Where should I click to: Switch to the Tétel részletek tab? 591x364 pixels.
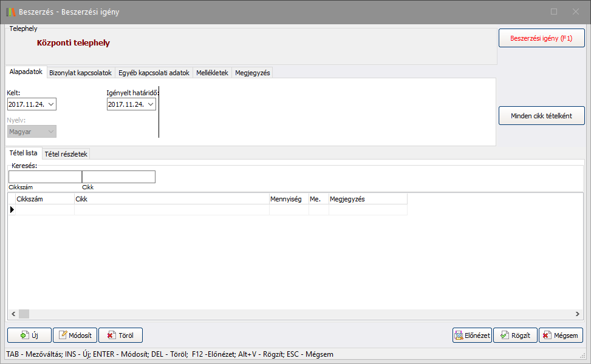tap(66, 154)
